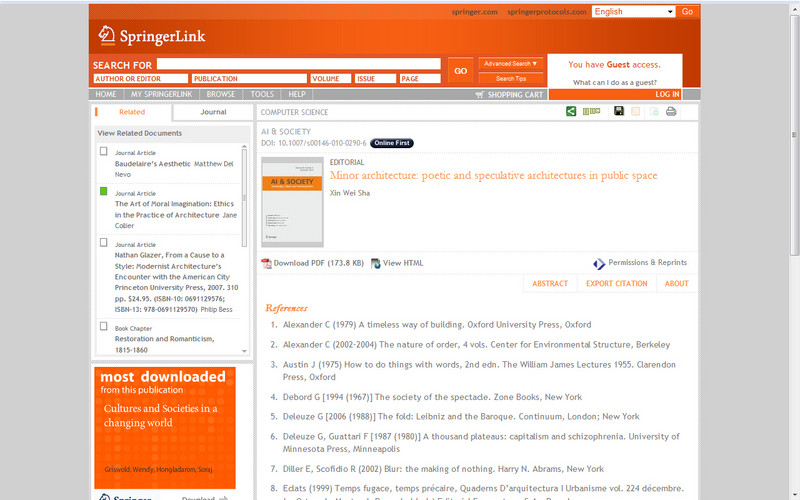Click the floppy disk save icon
The height and width of the screenshot is (500, 800).
coord(619,112)
